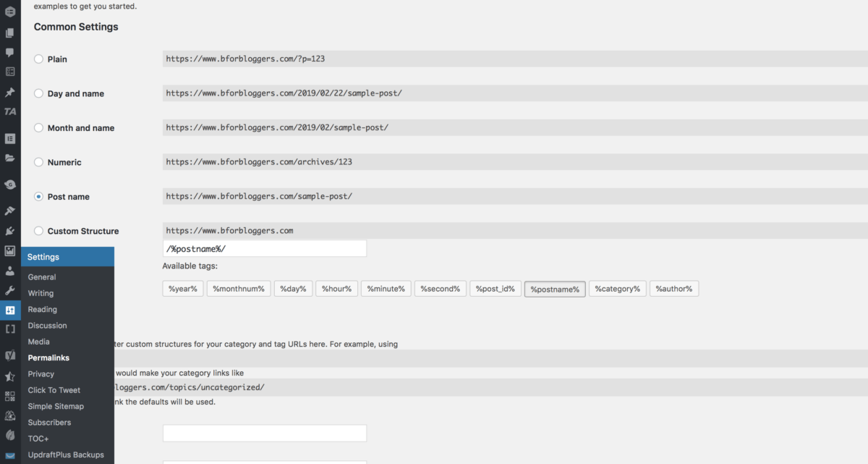The width and height of the screenshot is (868, 464).
Task: Add the %category% tag
Action: pos(617,289)
